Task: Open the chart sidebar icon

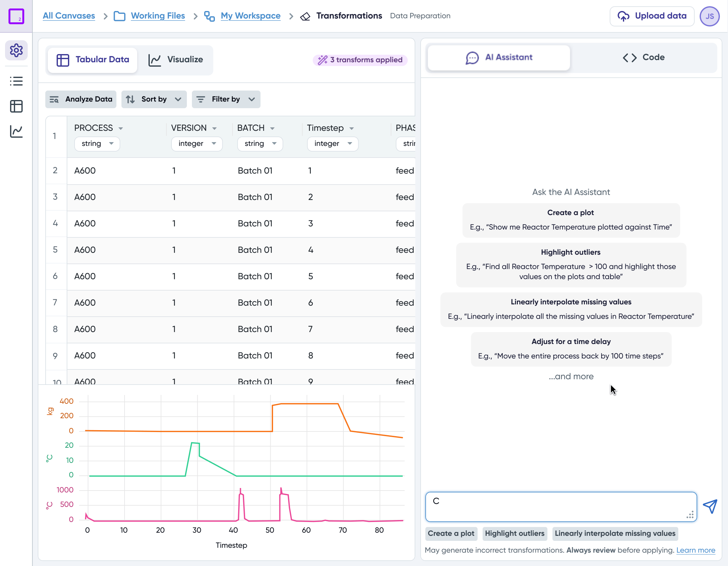Action: (16, 131)
